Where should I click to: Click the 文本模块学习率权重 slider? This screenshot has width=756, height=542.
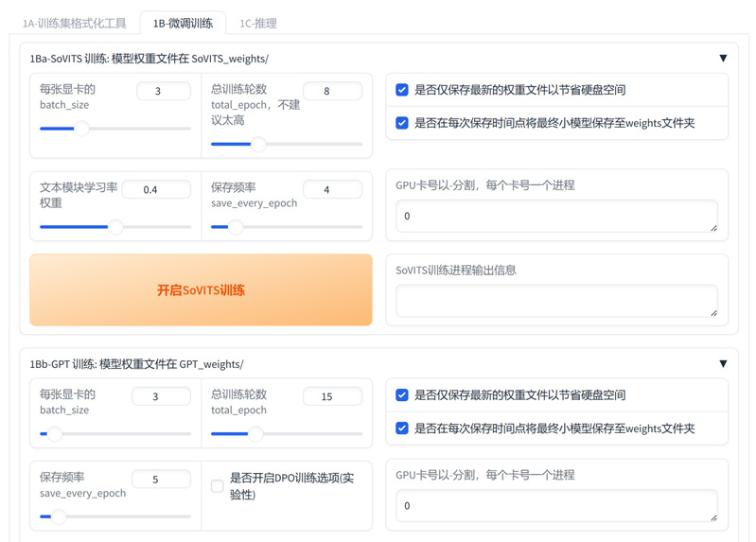click(115, 227)
